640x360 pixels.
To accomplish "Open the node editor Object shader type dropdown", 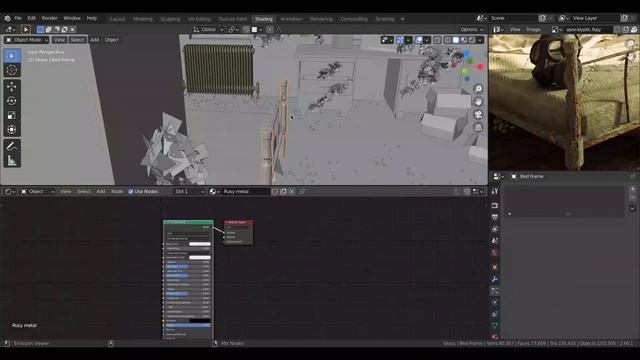I will 38,191.
